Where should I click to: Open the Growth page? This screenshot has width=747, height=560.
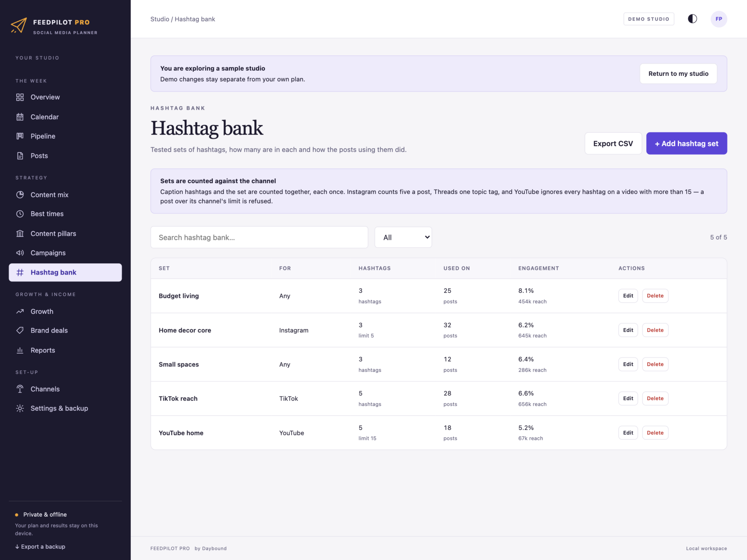tap(65, 311)
